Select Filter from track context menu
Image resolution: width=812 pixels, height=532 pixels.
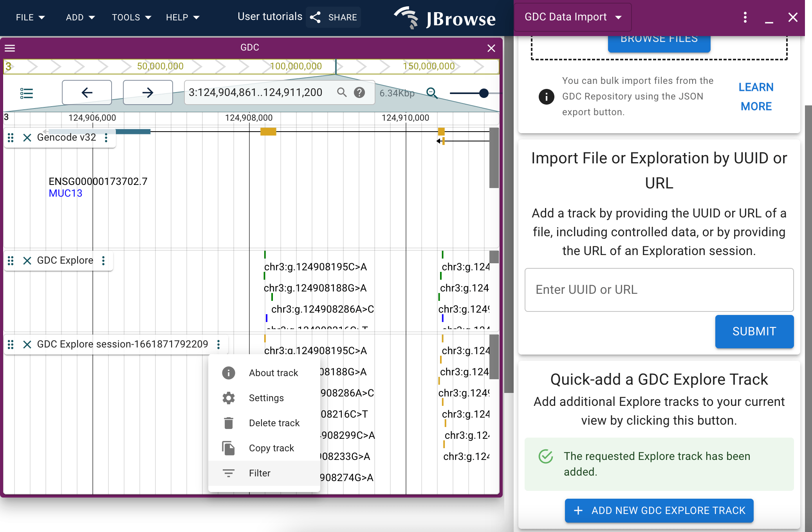(264, 473)
